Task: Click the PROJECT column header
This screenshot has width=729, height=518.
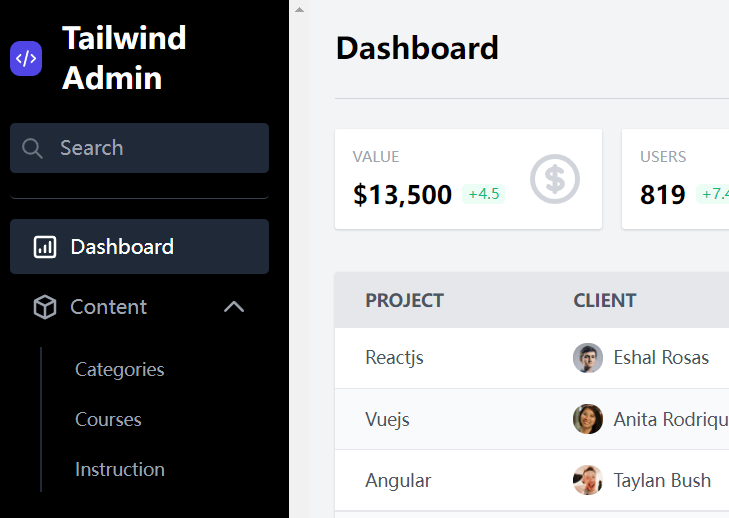Action: pos(404,300)
